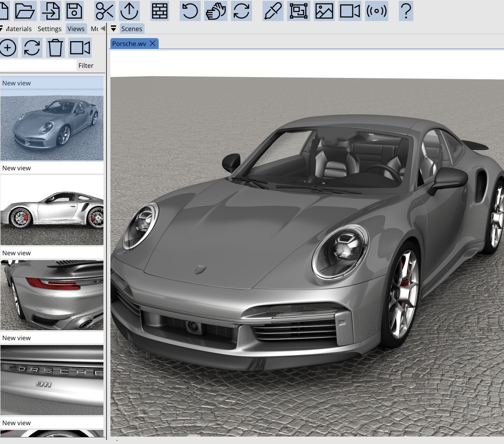504x444 pixels.
Task: Switch to the Settings tab
Action: (49, 29)
